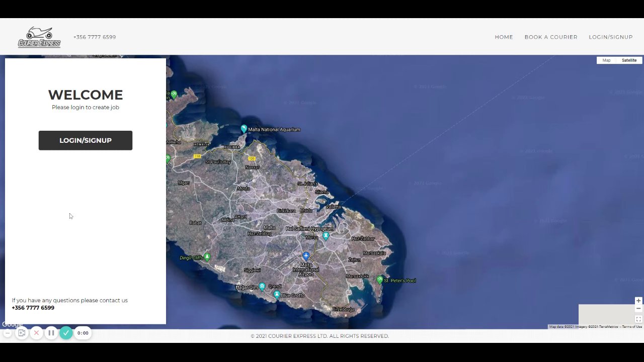This screenshot has height=362, width=644.
Task: Click the Attard label on the map
Action: 240,217
